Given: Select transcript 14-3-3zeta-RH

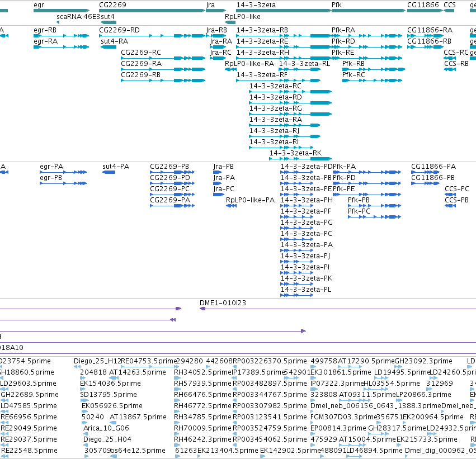Looking at the screenshot, I should 284,58.
